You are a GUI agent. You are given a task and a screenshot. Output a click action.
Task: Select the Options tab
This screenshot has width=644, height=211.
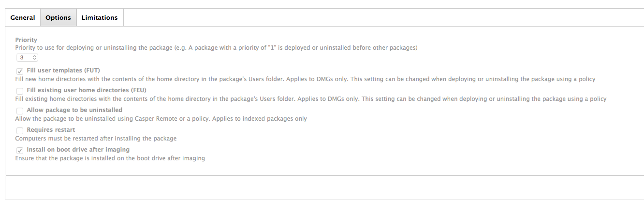tap(59, 17)
